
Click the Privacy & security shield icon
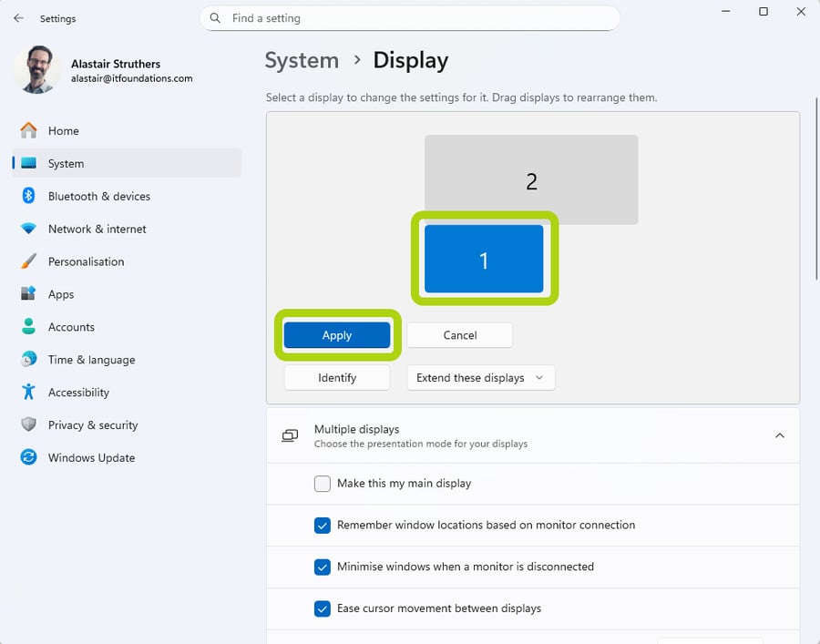point(30,425)
